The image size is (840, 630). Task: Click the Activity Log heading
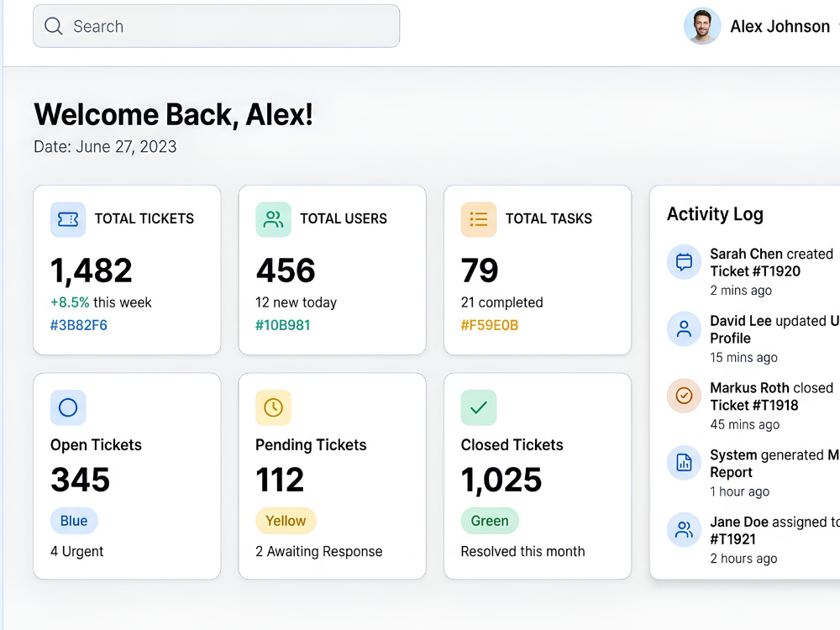coord(715,214)
